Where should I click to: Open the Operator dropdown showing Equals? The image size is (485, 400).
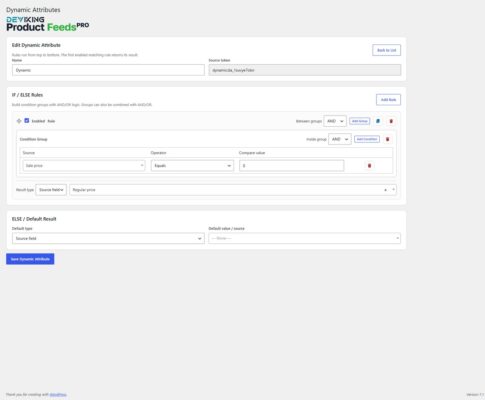pos(192,166)
